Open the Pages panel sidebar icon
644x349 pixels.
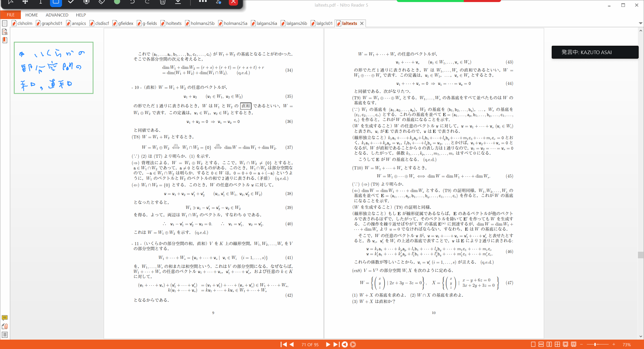coord(5,24)
